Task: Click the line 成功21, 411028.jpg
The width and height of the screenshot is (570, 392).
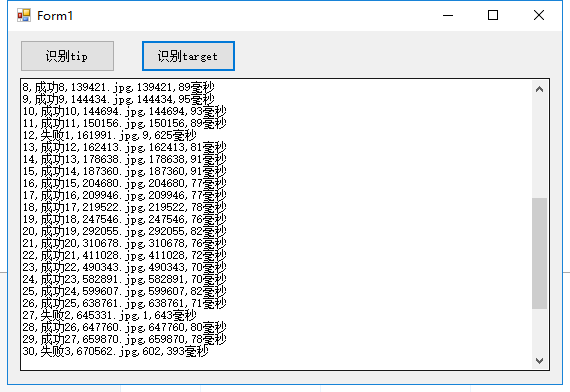Action: click(x=124, y=256)
